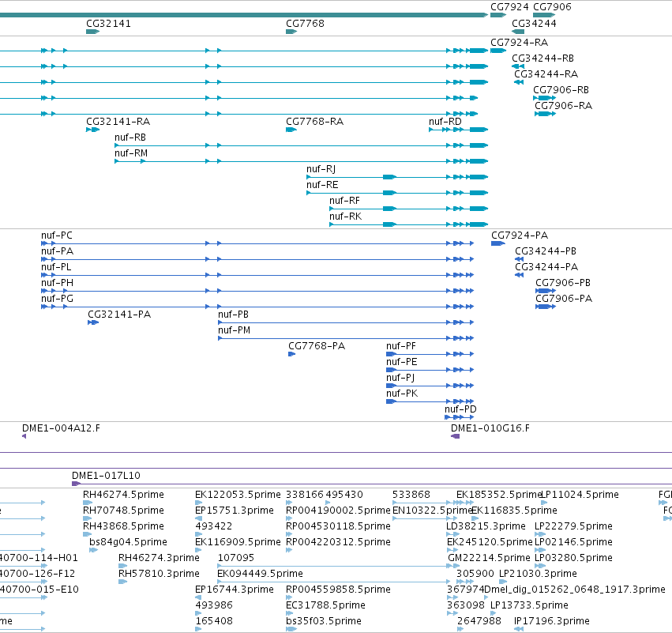The height and width of the screenshot is (633, 672).
Task: Open protein label CG32141-PA
Action: point(119,315)
